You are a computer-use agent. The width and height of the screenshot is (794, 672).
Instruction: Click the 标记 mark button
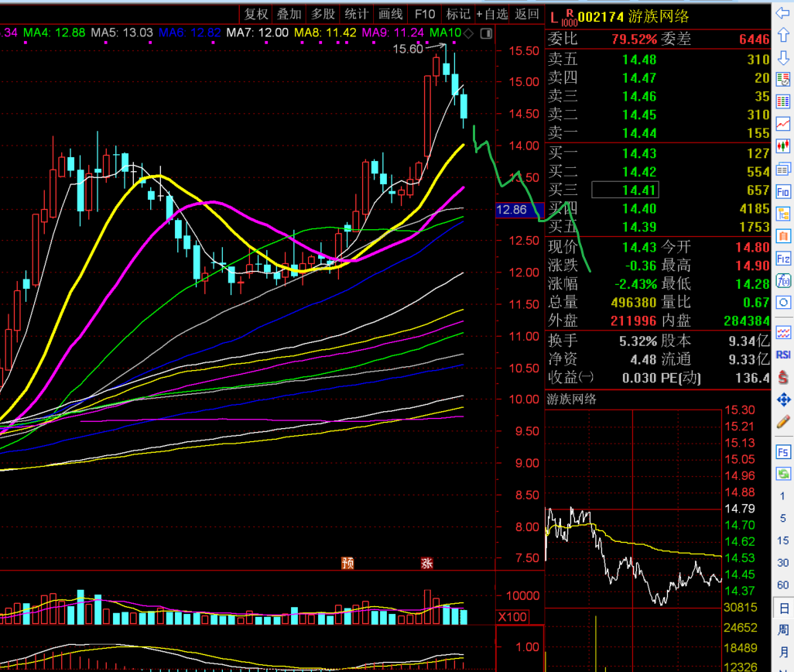coord(458,14)
